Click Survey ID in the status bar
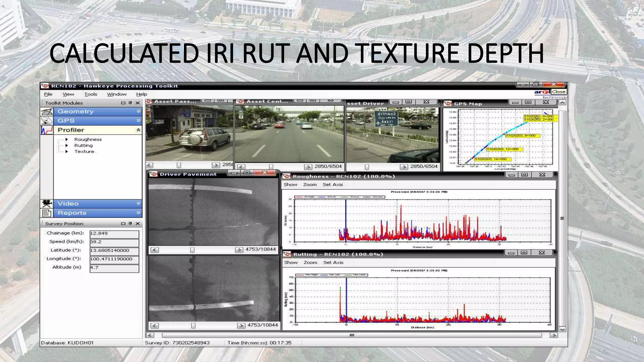 (x=177, y=343)
